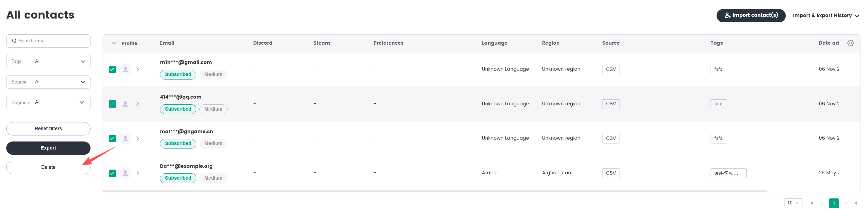
Task: Deselect the mal***@ghgame.cn contact checkbox
Action: 113,138
